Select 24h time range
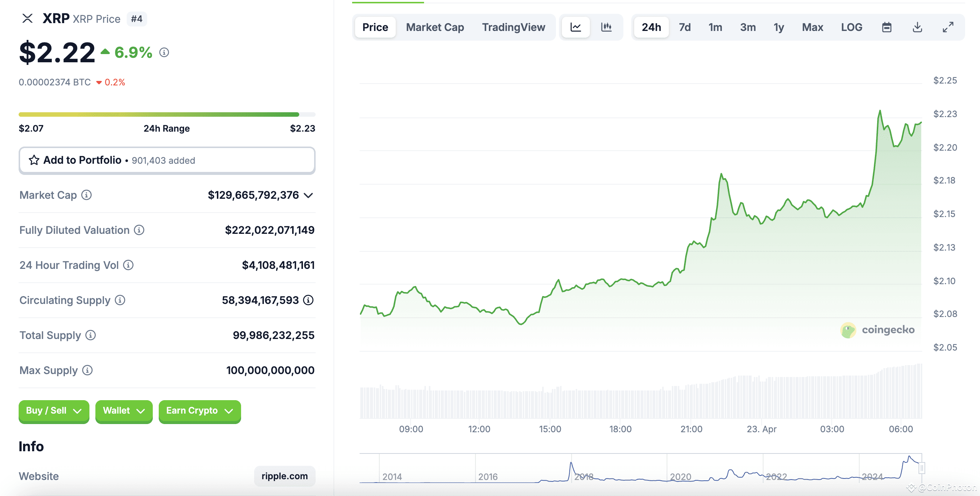The image size is (980, 496). (x=651, y=27)
